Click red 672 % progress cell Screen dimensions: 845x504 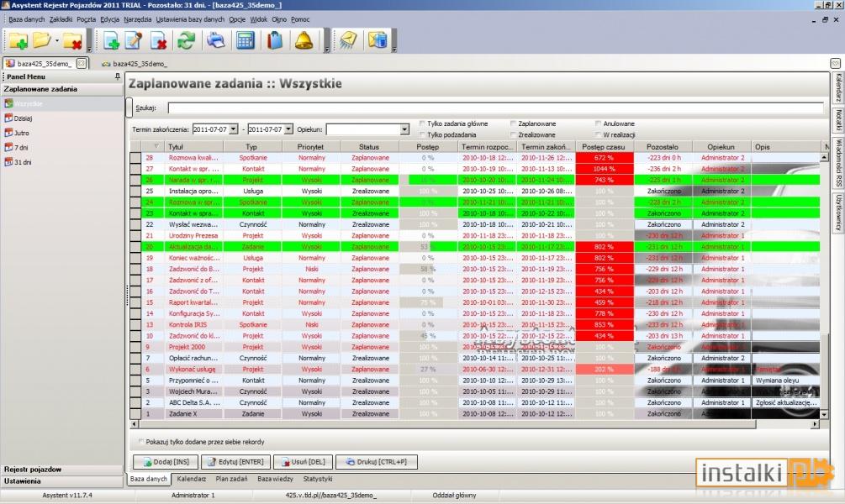[x=604, y=158]
